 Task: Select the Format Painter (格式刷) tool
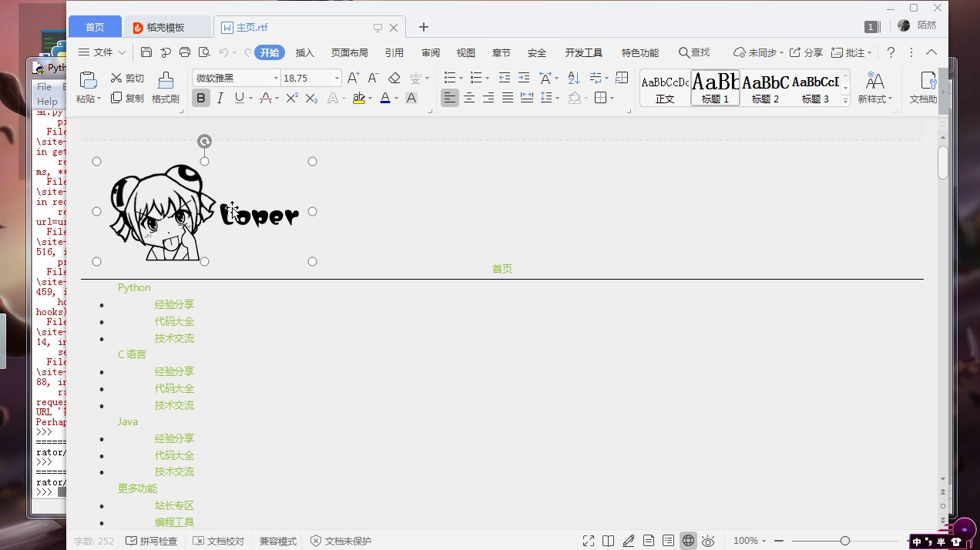[x=166, y=88]
